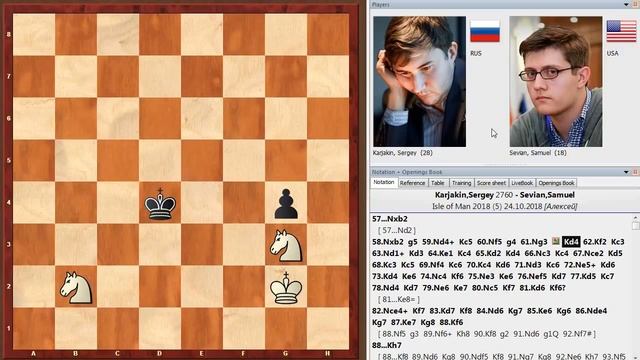This screenshot has height=360, width=640.
Task: Select the dubious move Kf6?
Action: (x=558, y=288)
